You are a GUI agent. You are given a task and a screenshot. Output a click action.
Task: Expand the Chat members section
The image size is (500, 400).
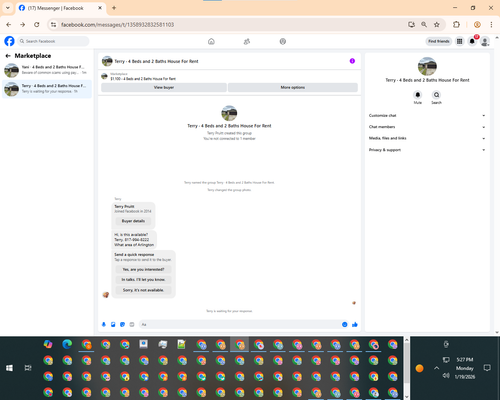(427, 127)
